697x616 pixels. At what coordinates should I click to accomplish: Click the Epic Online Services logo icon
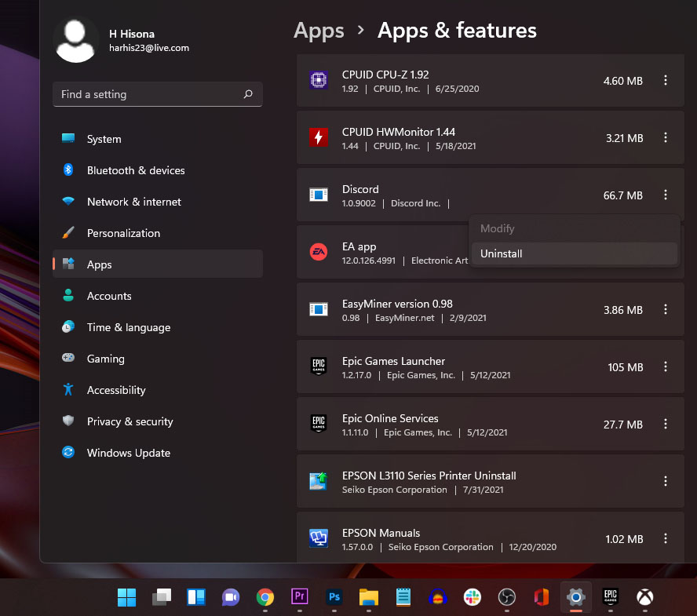(319, 424)
